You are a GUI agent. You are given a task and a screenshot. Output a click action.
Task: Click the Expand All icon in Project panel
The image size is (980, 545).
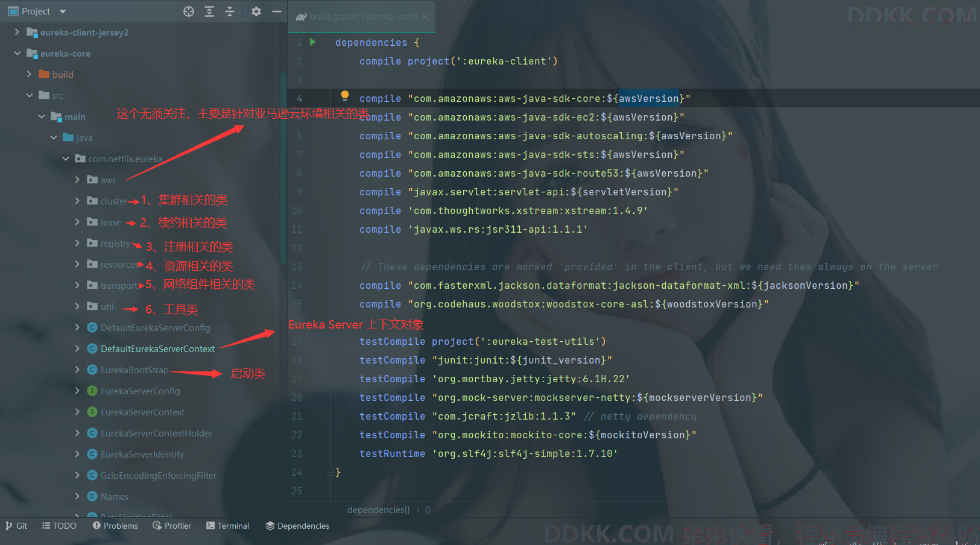(x=209, y=11)
